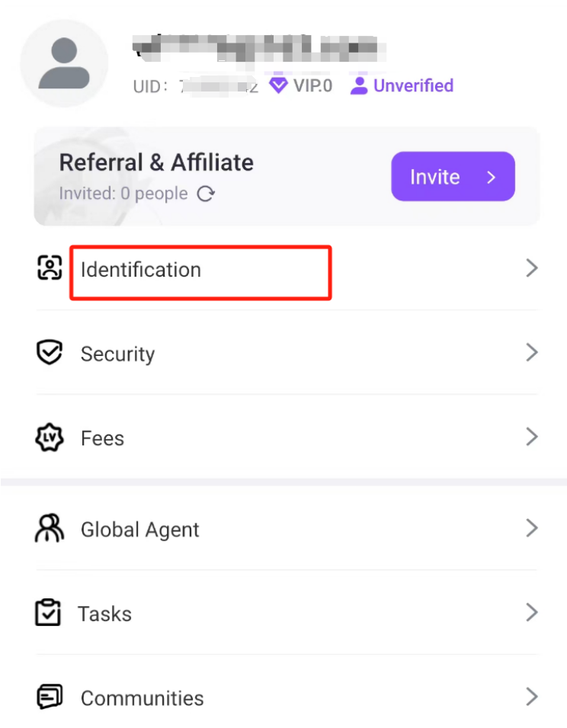Open the Identification menu item

pyautogui.click(x=141, y=270)
